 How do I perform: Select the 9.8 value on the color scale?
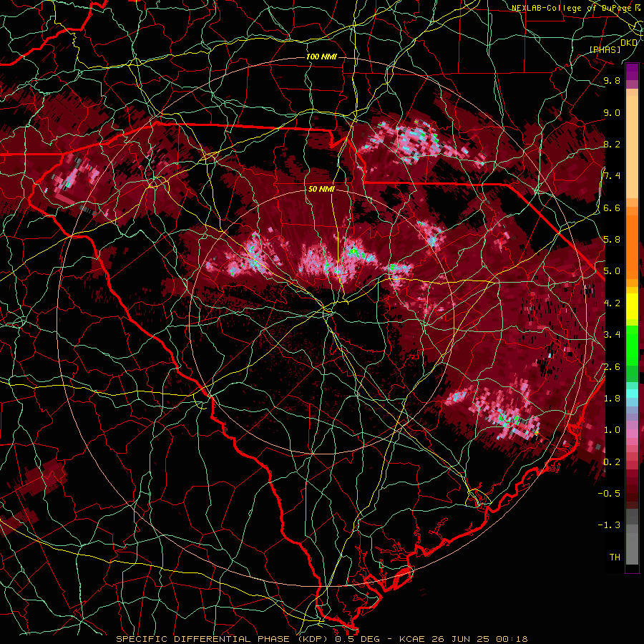click(612, 81)
